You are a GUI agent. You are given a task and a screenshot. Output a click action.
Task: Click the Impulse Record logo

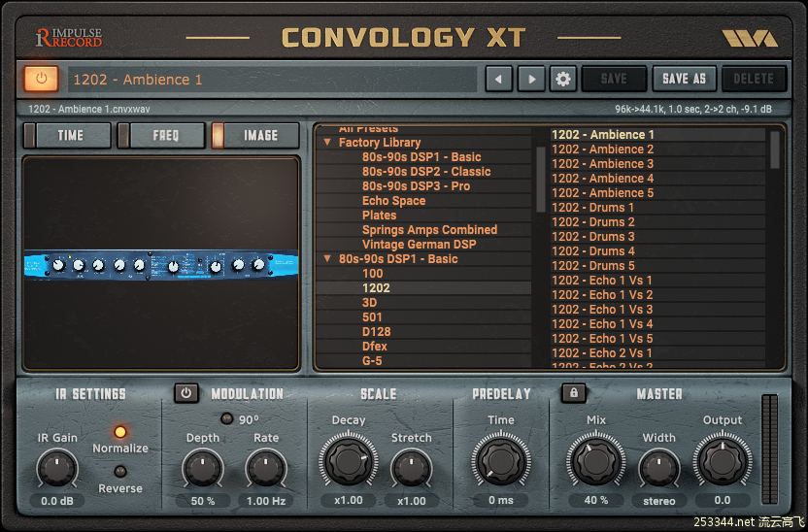pos(69,38)
